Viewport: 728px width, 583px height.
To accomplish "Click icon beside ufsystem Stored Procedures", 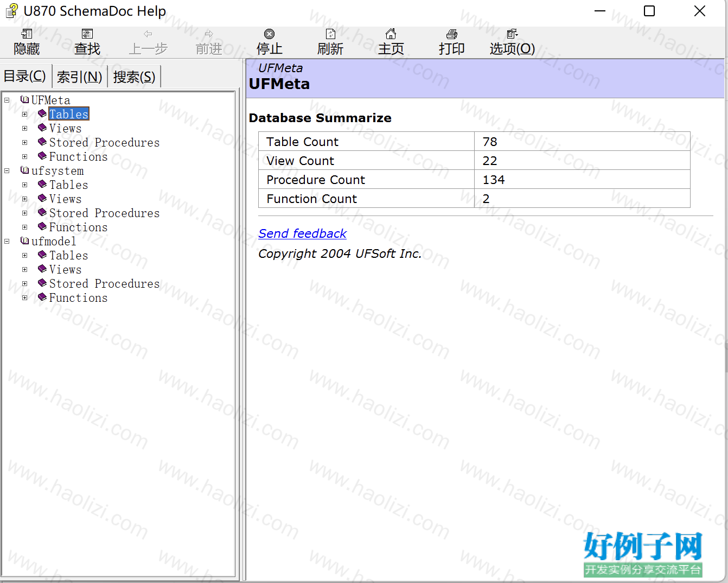I will (x=42, y=213).
